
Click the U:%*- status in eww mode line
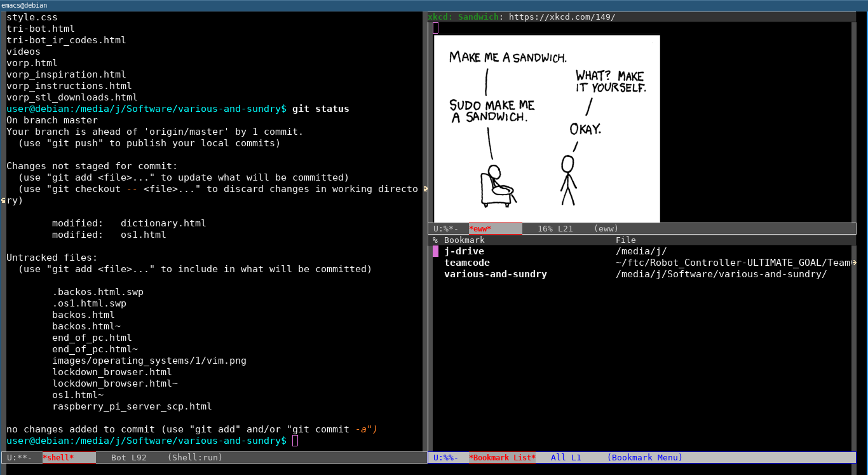446,228
